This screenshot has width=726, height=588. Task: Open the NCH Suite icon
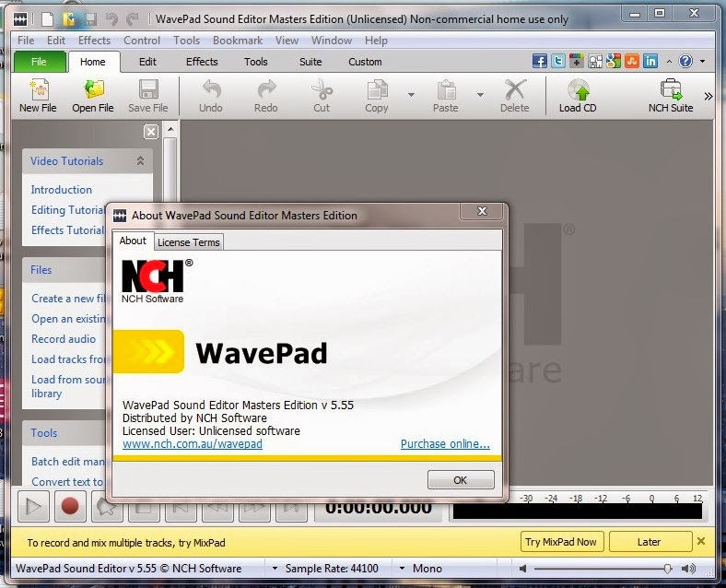click(671, 96)
